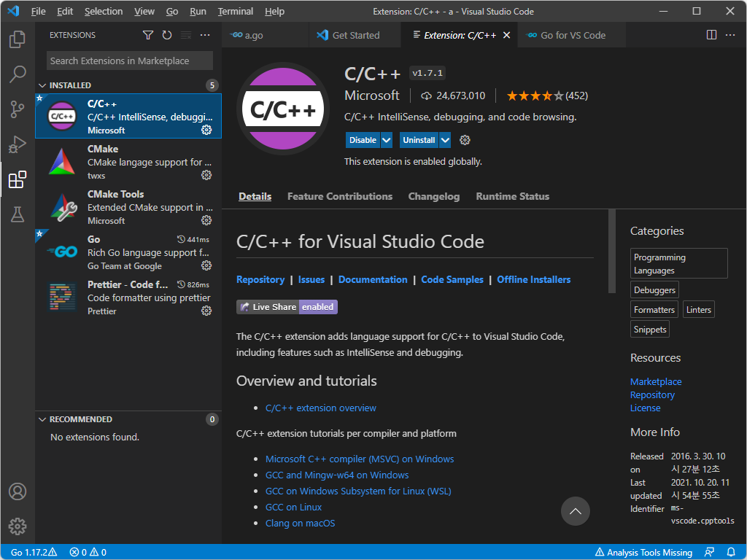
Task: Open manage gear for CMake extension
Action: pos(206,175)
